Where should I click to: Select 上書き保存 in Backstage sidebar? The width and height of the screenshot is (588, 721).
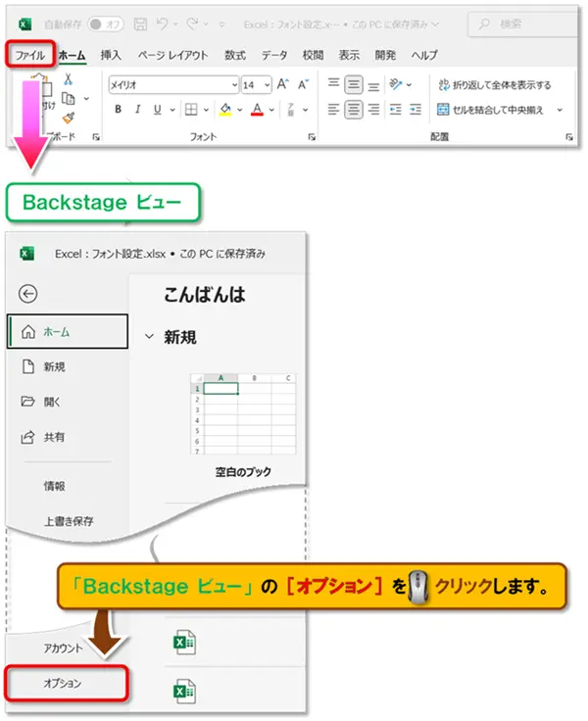pos(68,520)
